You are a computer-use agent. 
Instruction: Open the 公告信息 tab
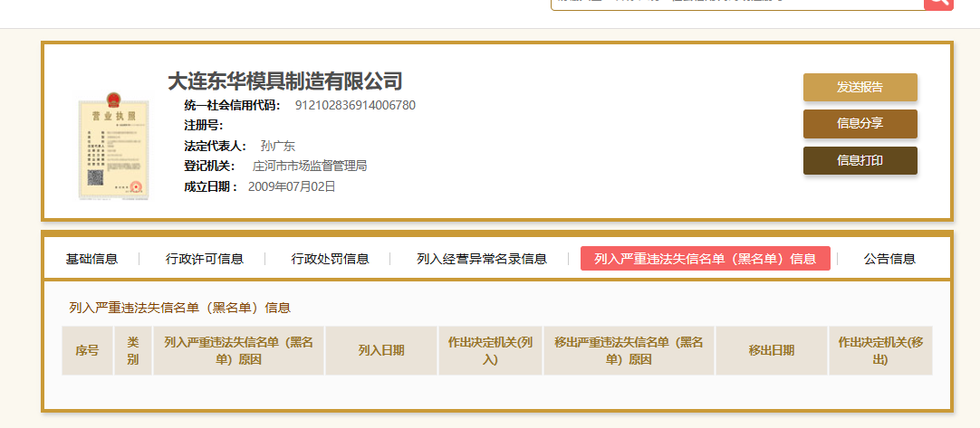(x=889, y=259)
